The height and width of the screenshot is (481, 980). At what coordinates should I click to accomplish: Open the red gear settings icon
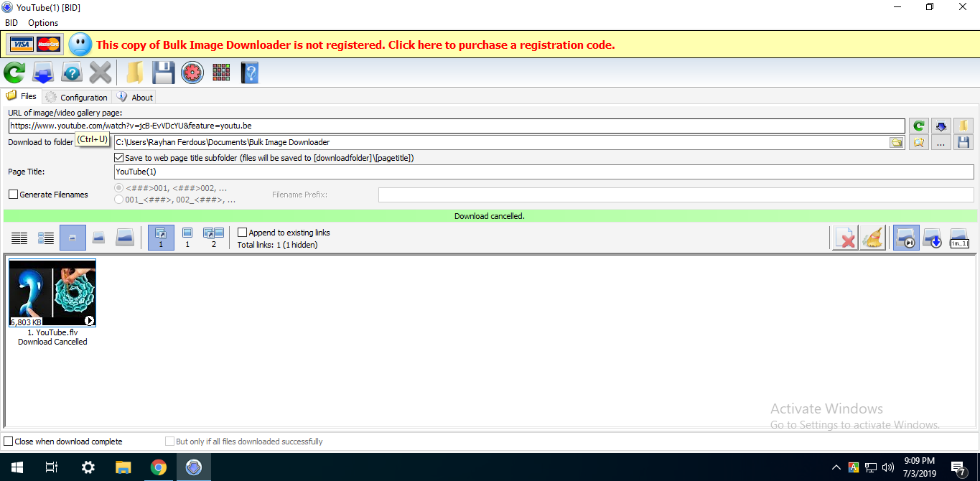pyautogui.click(x=192, y=73)
